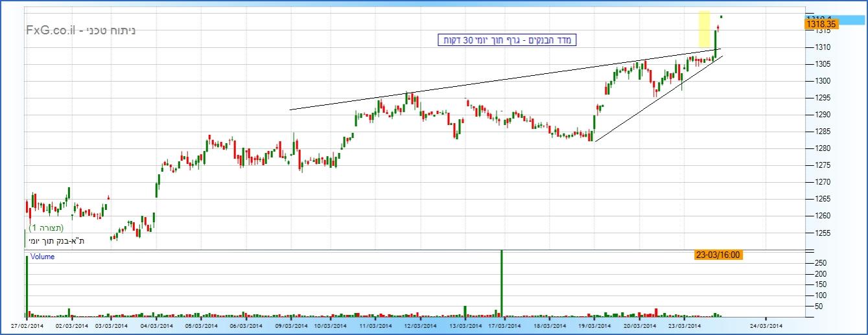Click the FxG.co.il watermark text
The width and height of the screenshot is (868, 335).
(52, 30)
